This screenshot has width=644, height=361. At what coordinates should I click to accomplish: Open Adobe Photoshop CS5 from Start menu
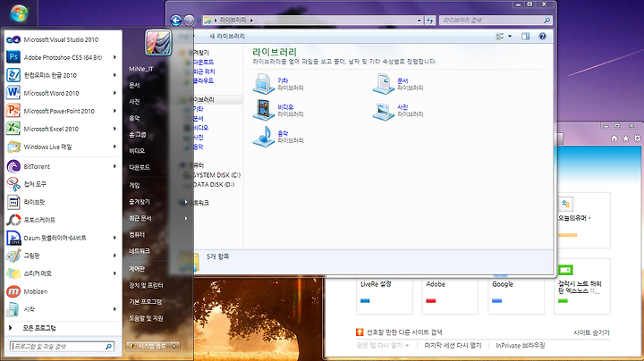coord(62,57)
